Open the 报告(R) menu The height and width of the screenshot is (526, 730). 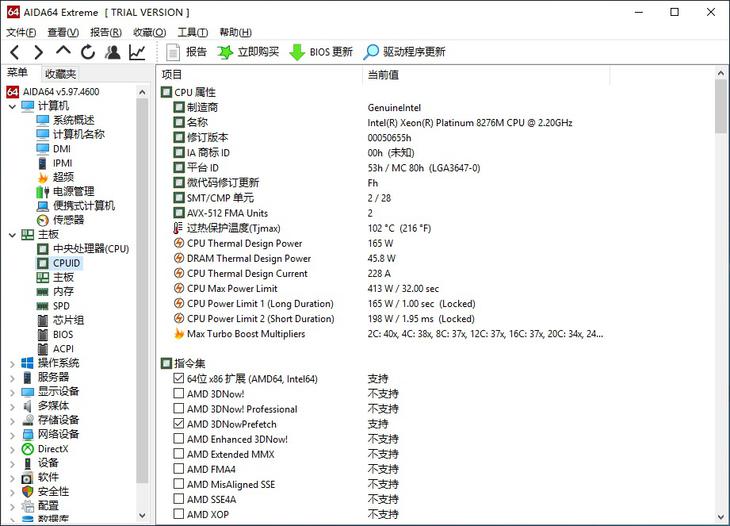(x=106, y=33)
